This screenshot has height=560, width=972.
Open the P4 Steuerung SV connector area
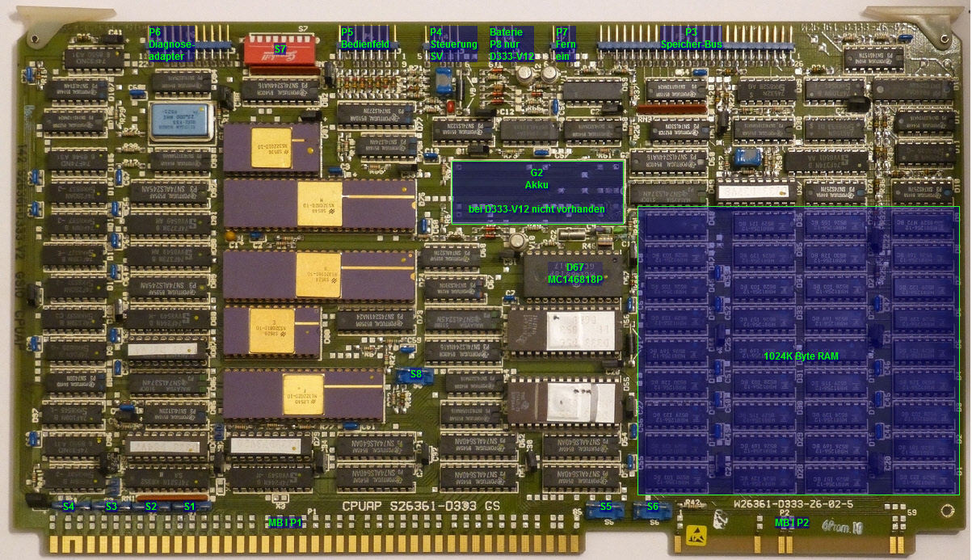(x=453, y=44)
